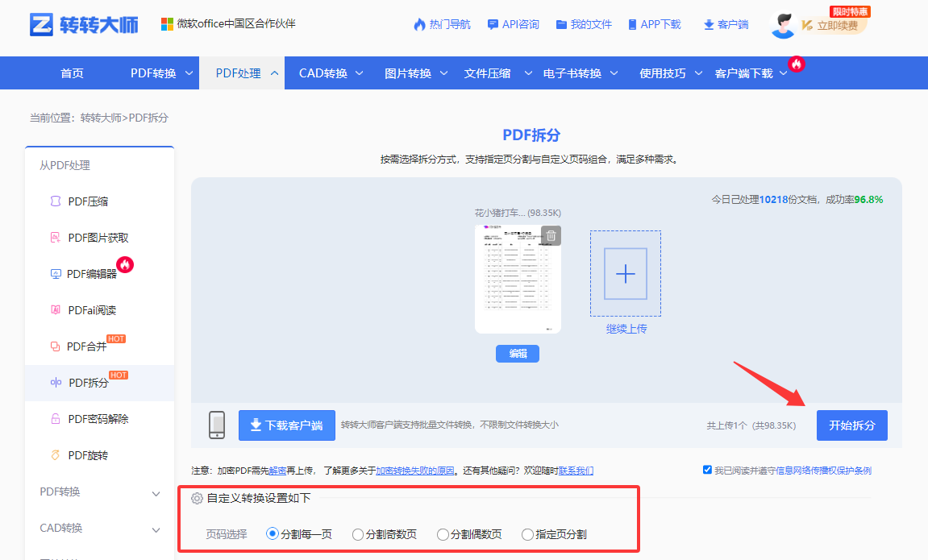The height and width of the screenshot is (560, 928).
Task: Expand the sidebar PDF转换 section chevron
Action: pos(156,493)
